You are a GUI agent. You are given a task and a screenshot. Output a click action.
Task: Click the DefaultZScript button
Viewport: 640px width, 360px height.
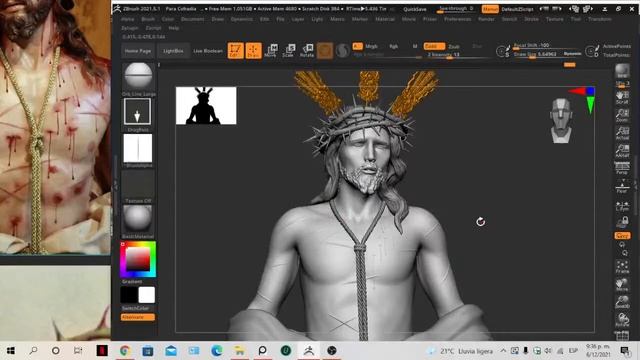coord(518,9)
